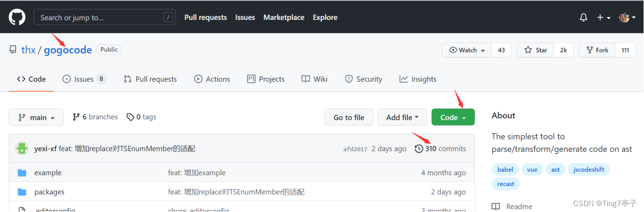Go to Marketplace
644x212 pixels.
[x=284, y=18]
